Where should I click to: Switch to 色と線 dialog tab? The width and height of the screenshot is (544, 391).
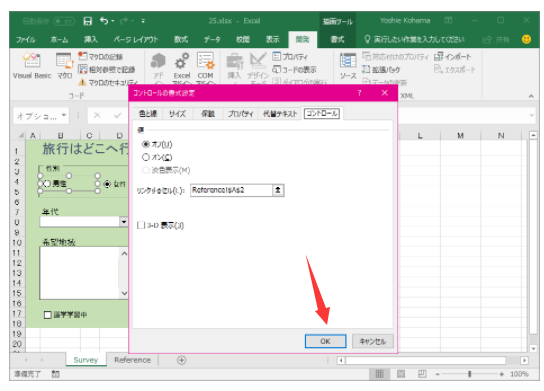148,113
